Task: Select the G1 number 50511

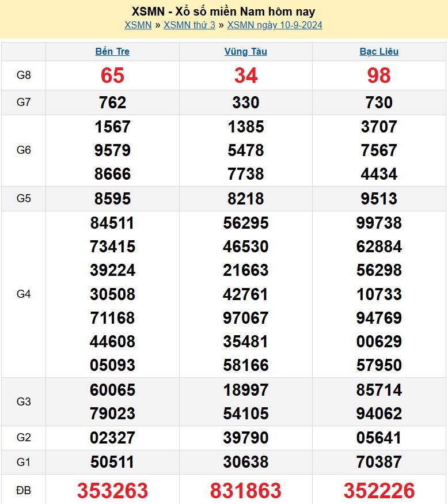Action: click(x=112, y=462)
